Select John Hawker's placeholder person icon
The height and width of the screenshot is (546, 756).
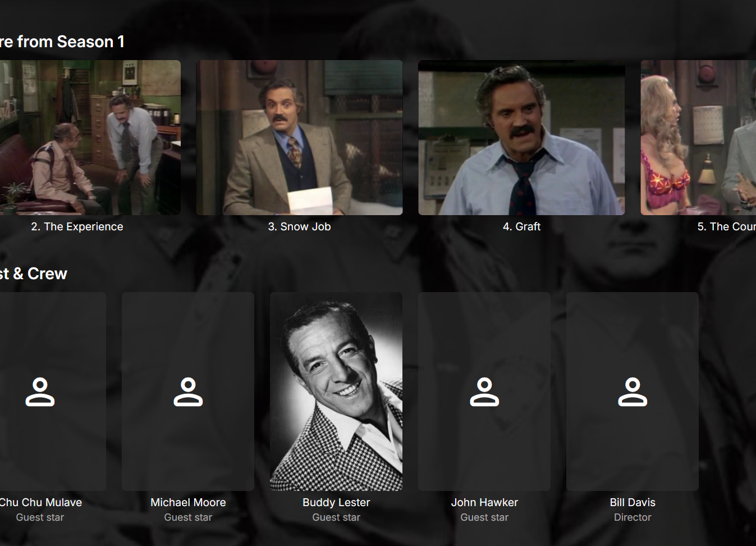tap(484, 392)
